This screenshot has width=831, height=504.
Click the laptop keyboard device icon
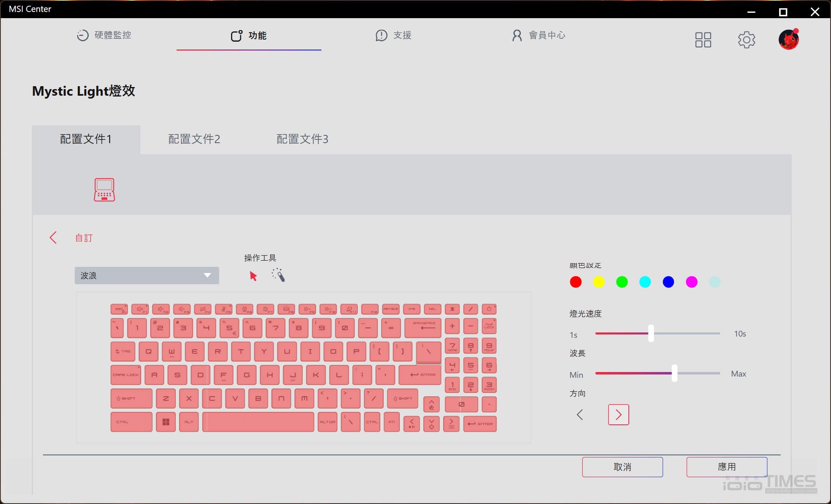104,190
